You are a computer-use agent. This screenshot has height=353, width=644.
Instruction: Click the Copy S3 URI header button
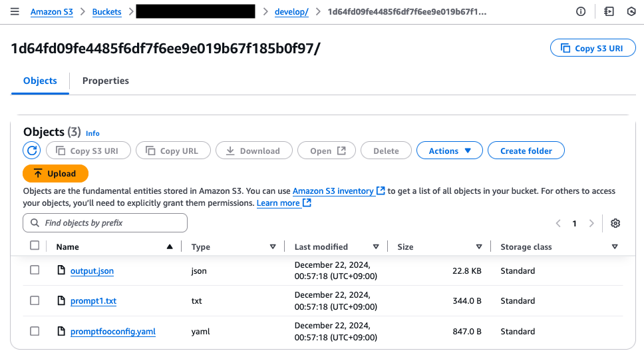coord(593,48)
